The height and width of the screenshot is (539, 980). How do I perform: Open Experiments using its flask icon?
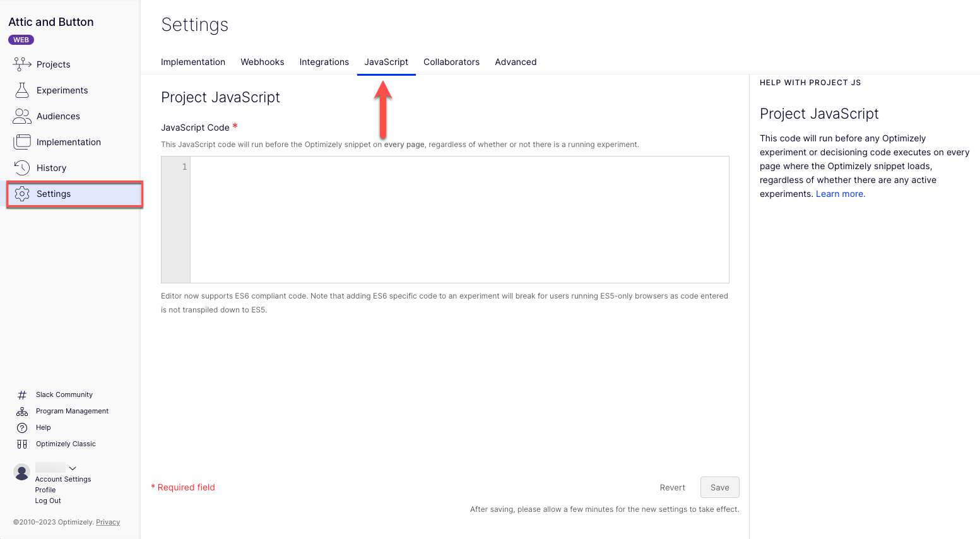21,90
